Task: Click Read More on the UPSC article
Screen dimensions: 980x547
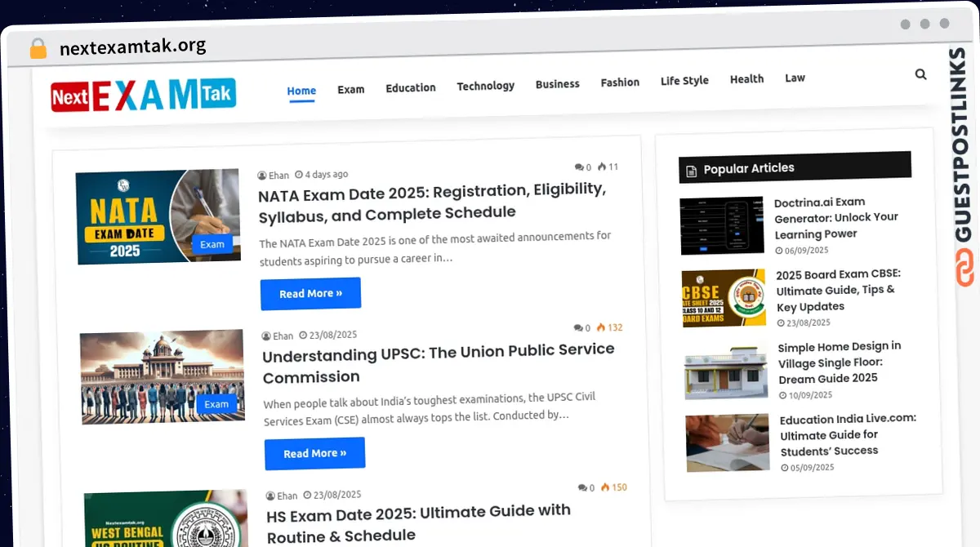Action: click(x=314, y=453)
